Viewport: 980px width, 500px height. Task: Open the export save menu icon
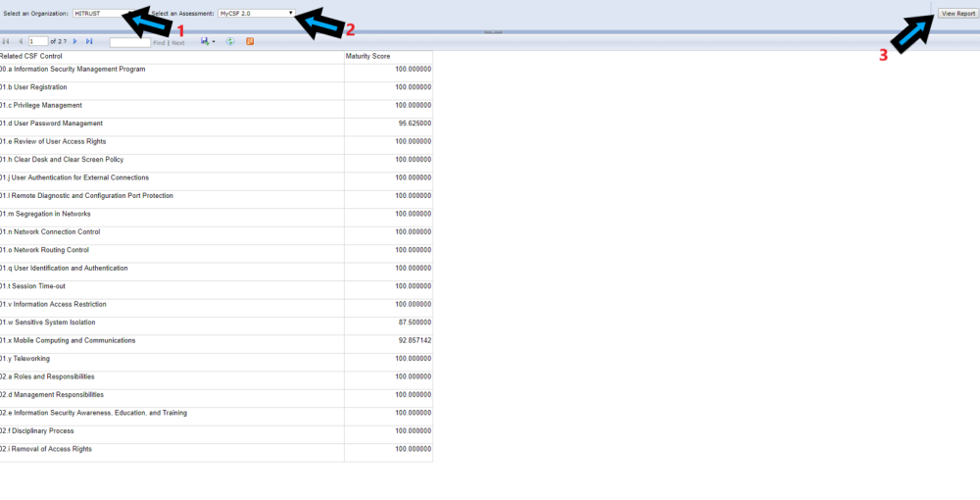pyautogui.click(x=208, y=41)
